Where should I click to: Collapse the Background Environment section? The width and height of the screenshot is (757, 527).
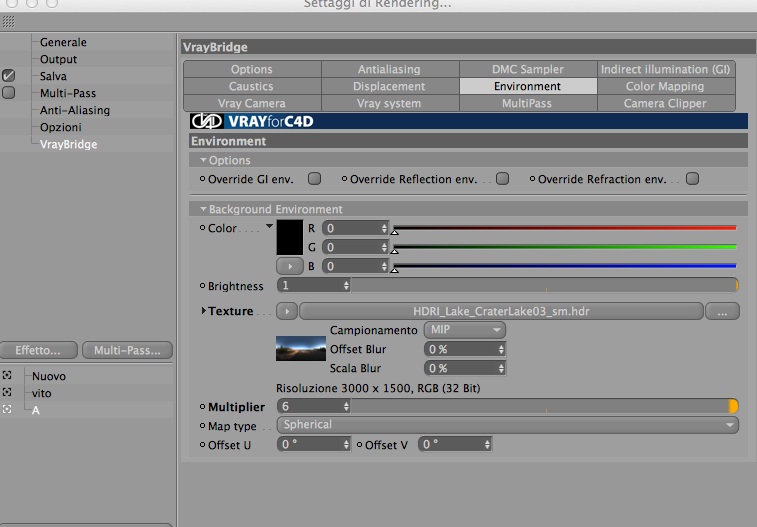[x=203, y=209]
